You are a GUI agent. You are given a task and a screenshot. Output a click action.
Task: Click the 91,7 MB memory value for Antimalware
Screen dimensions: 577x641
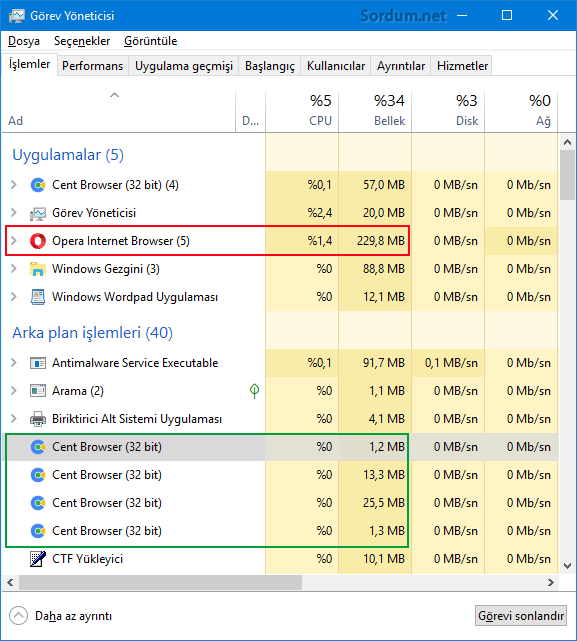(384, 363)
